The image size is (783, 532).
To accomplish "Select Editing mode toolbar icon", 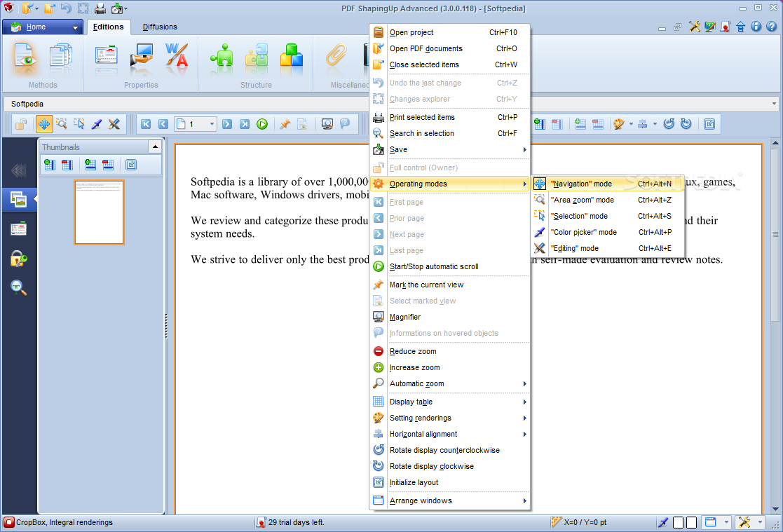I will point(114,124).
